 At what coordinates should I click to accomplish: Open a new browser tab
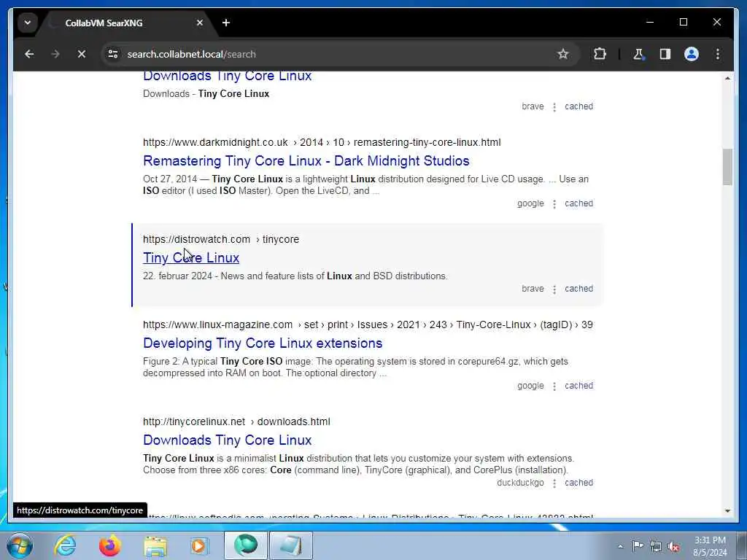[x=226, y=23]
